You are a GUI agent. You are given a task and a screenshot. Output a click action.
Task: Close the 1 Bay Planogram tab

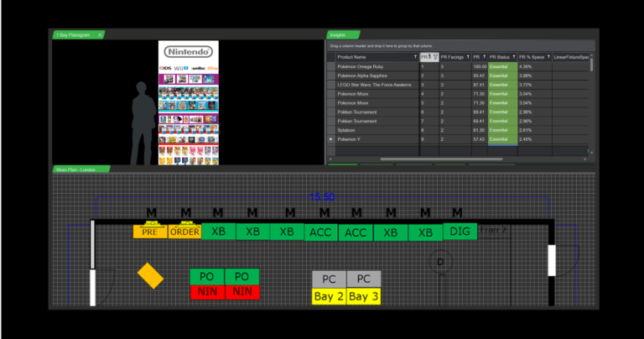point(100,35)
